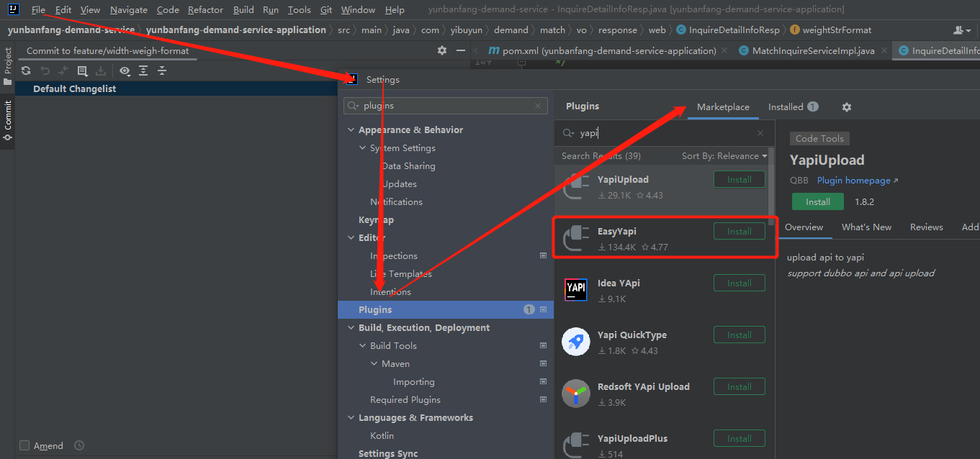Open Sort By: Relevance dropdown
The height and width of the screenshot is (459, 980).
click(724, 155)
